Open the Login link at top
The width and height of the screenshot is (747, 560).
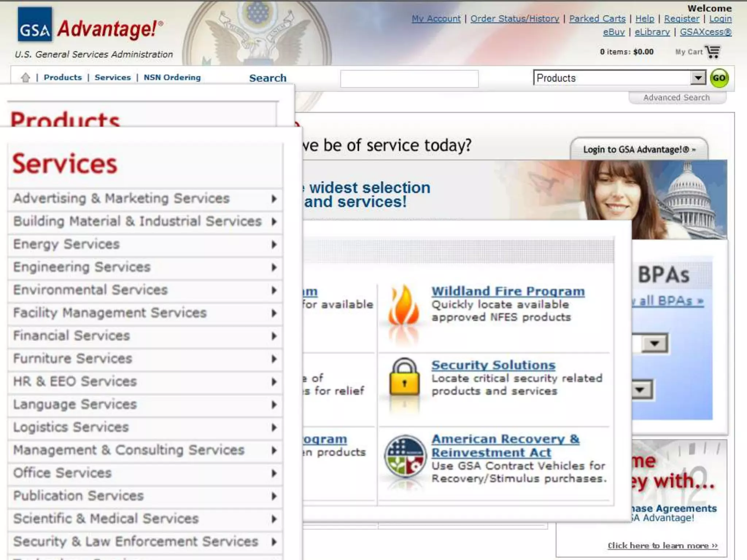720,19
